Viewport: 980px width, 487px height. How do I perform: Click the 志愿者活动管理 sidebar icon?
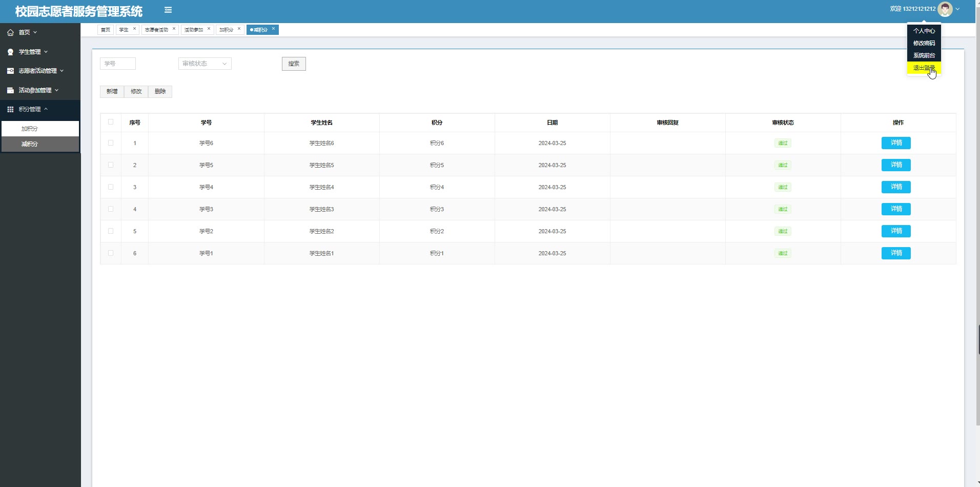10,71
